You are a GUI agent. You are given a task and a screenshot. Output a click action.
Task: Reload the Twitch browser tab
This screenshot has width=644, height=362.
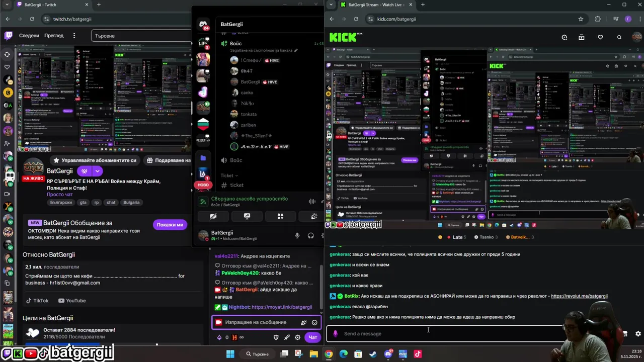(32, 19)
